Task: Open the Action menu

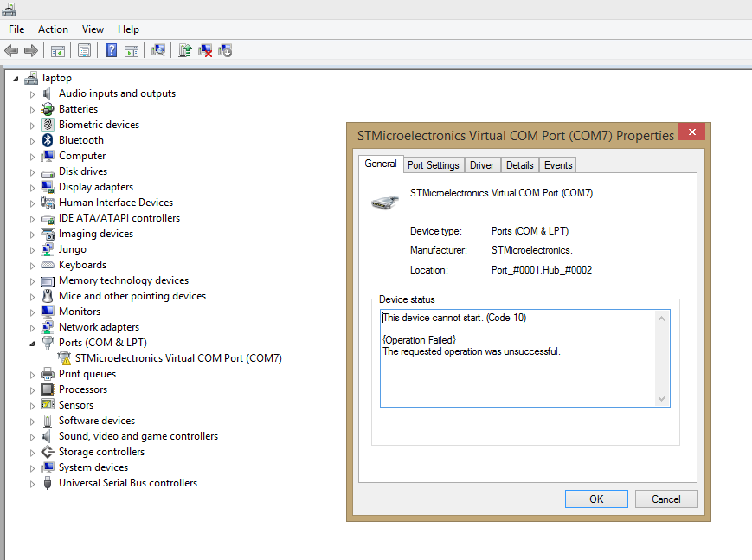Action: [x=53, y=29]
